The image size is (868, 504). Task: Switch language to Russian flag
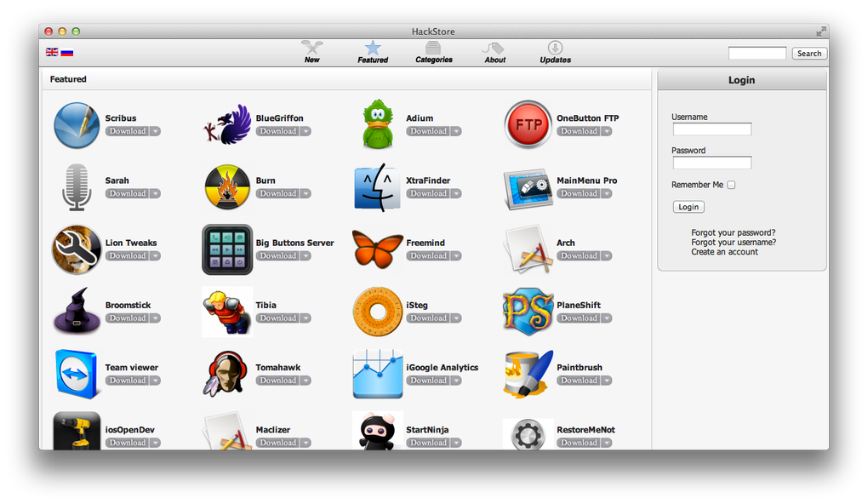[x=67, y=53]
